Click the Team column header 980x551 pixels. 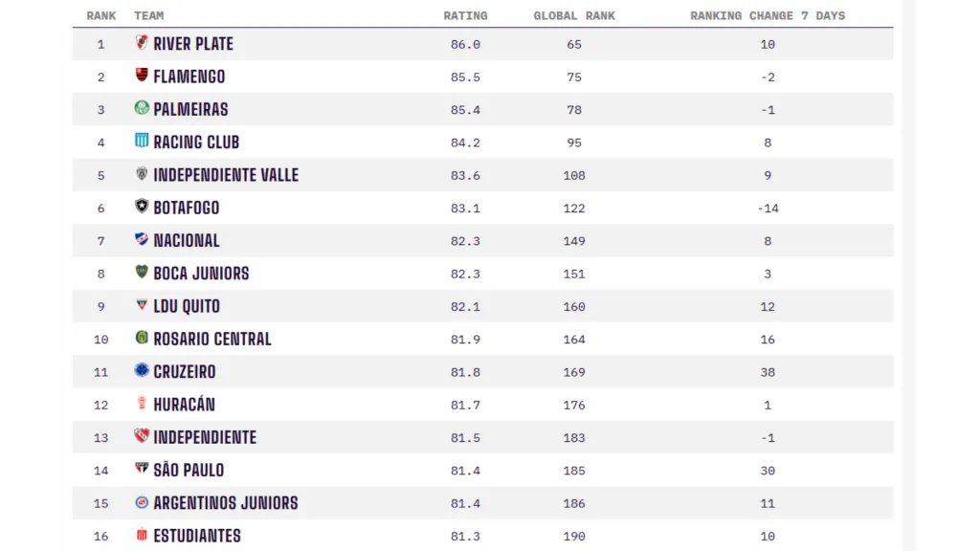coord(149,15)
